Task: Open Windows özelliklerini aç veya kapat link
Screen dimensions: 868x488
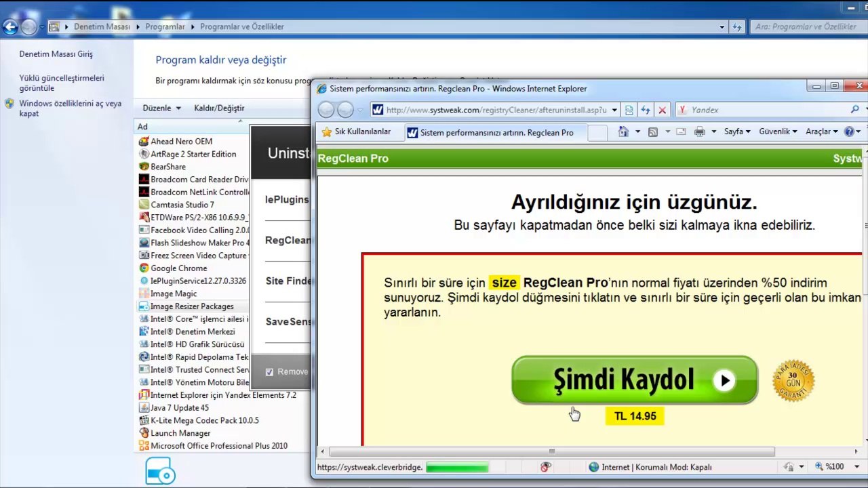Action: pos(70,108)
